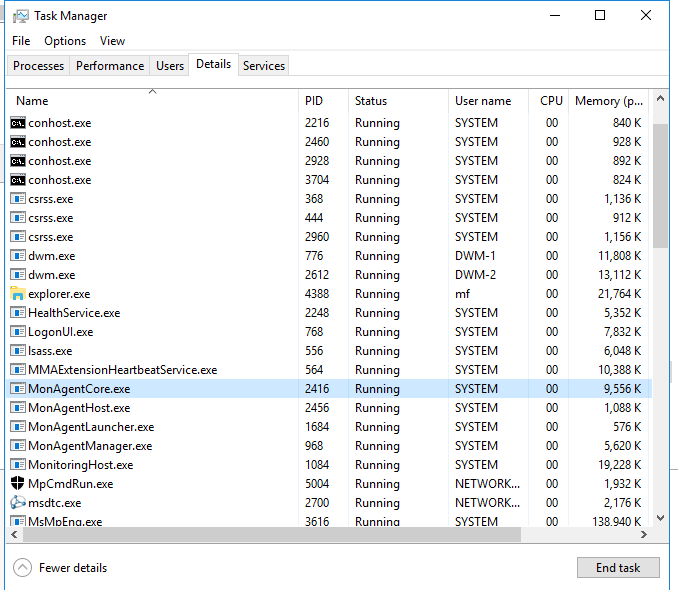This screenshot has height=590, width=678.
Task: Switch to the Users tab
Action: point(170,66)
